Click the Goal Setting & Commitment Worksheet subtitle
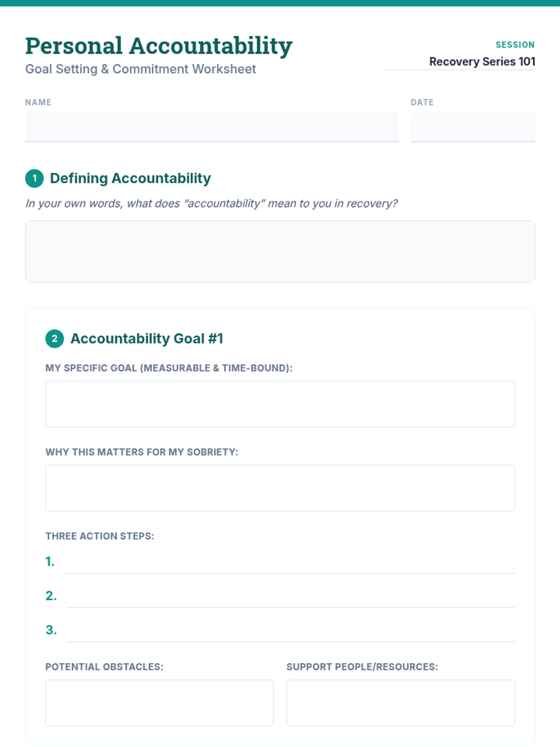560x747 pixels. click(140, 69)
